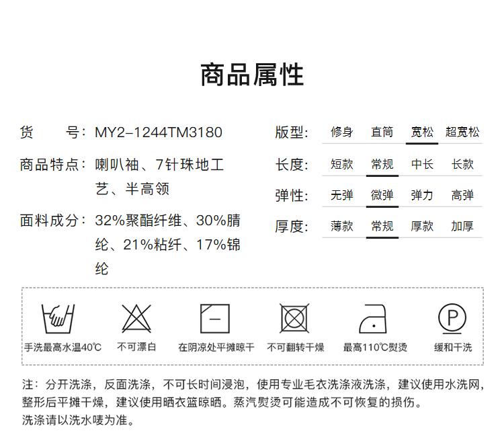Select the 直筒 fit option
Screen dimensions: 504x433
point(382,132)
